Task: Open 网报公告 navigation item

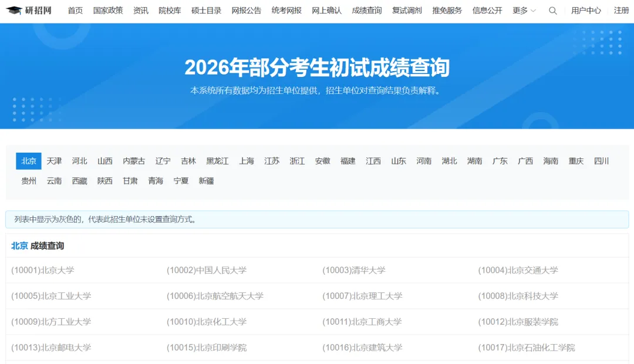Action: pyautogui.click(x=246, y=11)
